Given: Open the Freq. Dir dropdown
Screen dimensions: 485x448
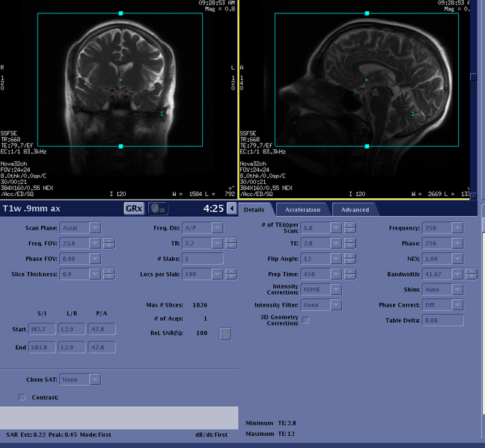Looking at the screenshot, I should (218, 228).
